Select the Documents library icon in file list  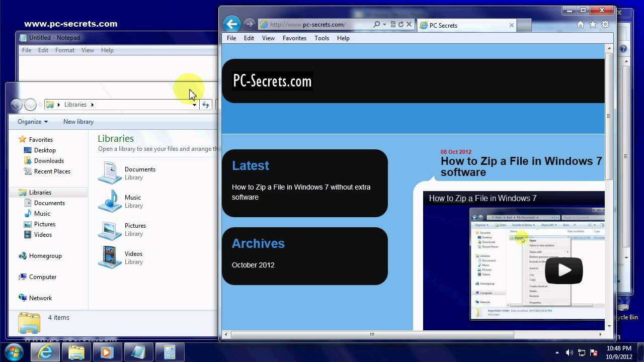[109, 173]
